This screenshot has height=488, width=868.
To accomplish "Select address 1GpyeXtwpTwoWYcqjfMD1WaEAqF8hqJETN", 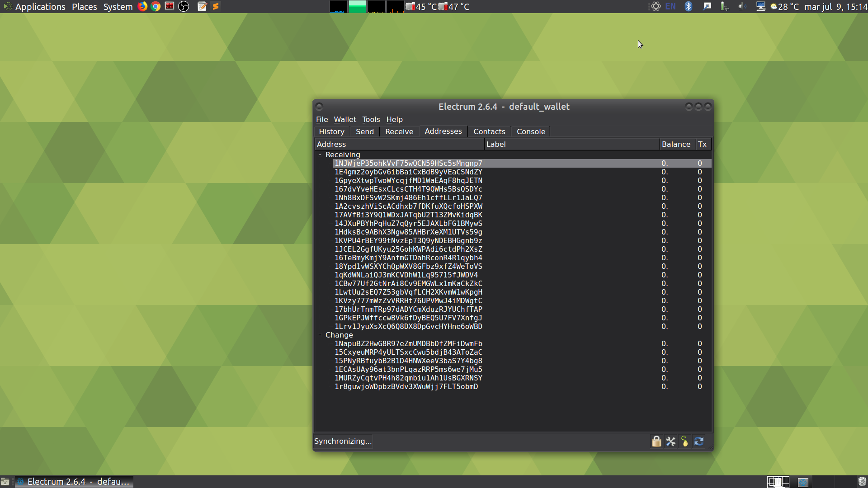I will (408, 180).
